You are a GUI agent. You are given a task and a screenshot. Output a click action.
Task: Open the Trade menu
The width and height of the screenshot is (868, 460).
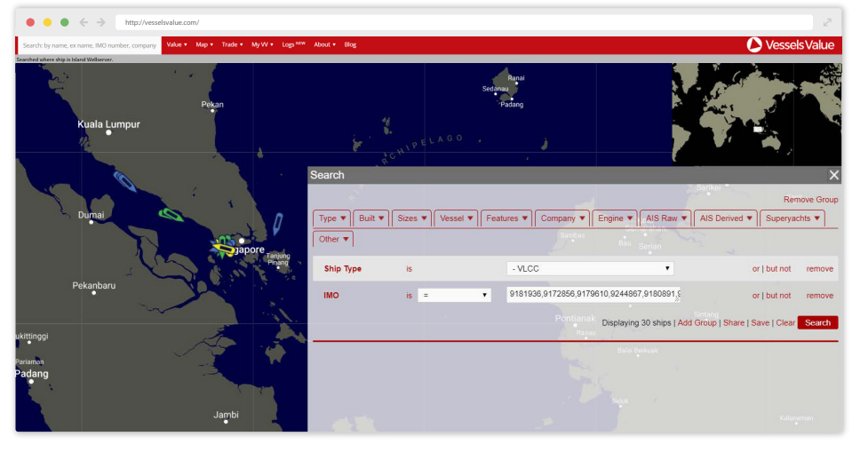pyautogui.click(x=232, y=44)
